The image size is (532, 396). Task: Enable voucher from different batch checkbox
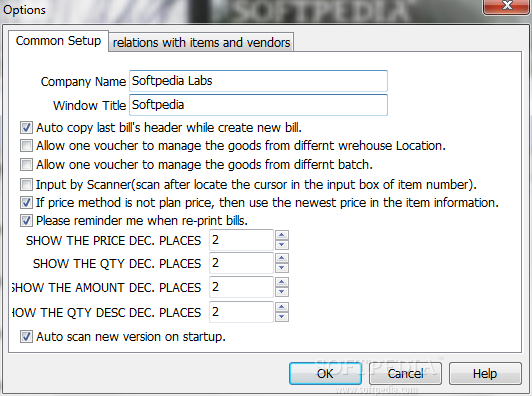26,165
